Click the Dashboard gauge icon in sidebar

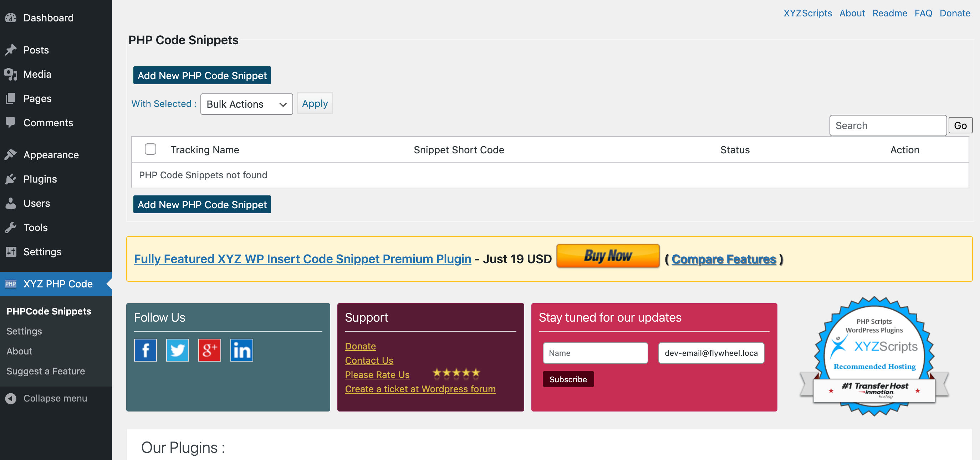click(11, 18)
